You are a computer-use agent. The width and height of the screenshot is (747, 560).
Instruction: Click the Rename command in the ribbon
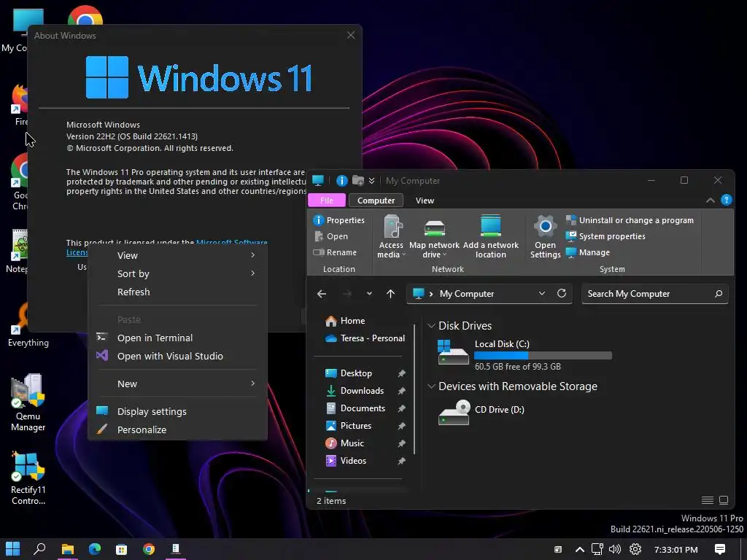(x=334, y=252)
